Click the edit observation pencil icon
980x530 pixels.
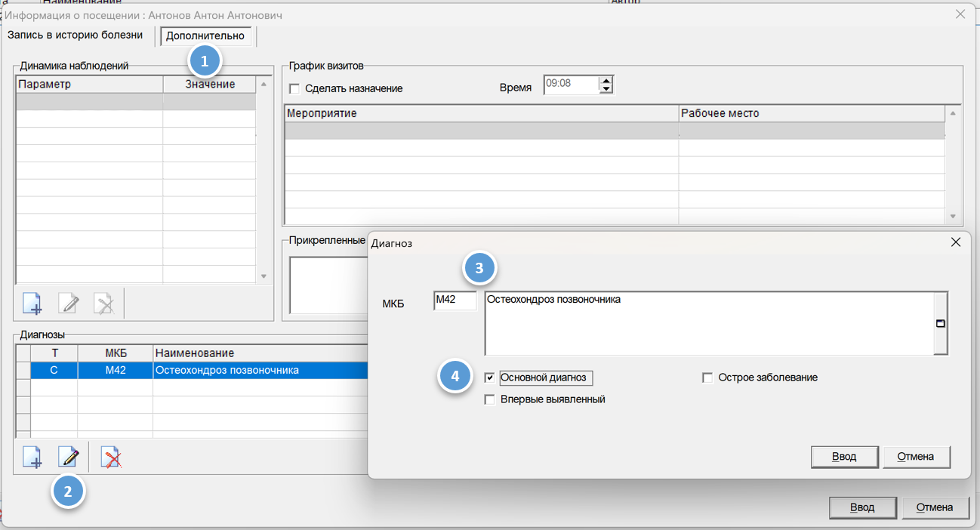[x=69, y=304]
